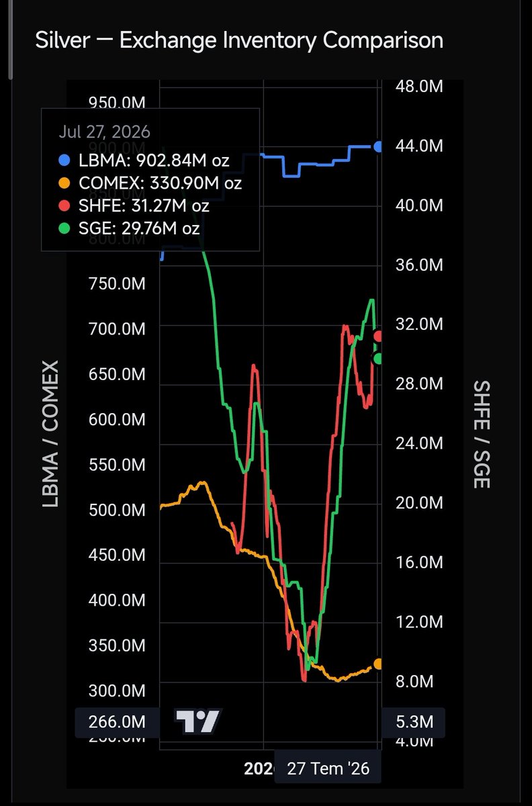Screen dimensions: 532x806
Task: Click 'SHFE: 31.27M oz' tooltip entry
Action: click(x=143, y=206)
